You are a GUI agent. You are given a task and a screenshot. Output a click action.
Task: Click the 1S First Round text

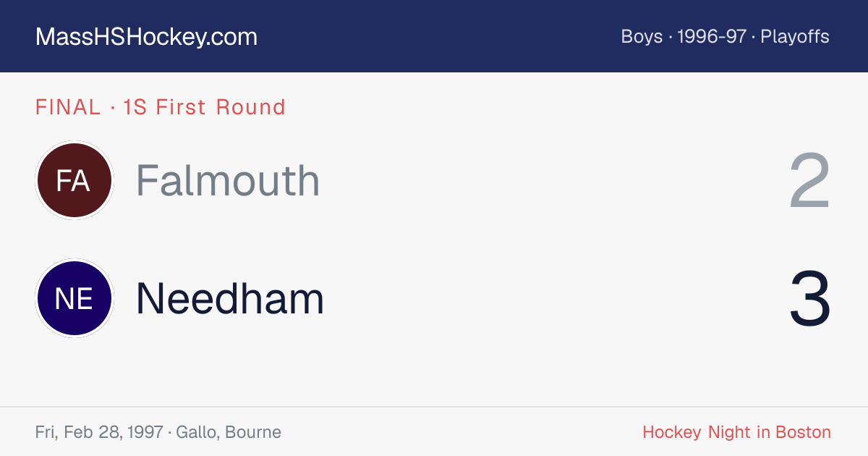(205, 107)
